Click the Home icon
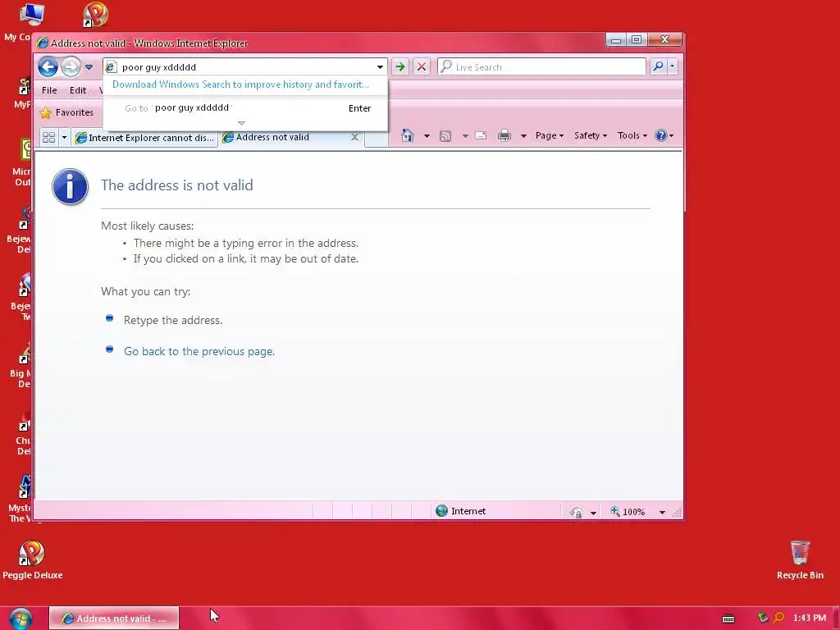 pyautogui.click(x=408, y=135)
